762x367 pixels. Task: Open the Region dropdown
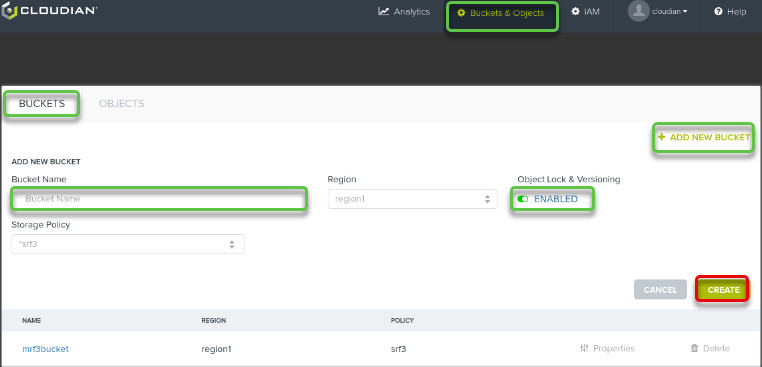pos(413,199)
